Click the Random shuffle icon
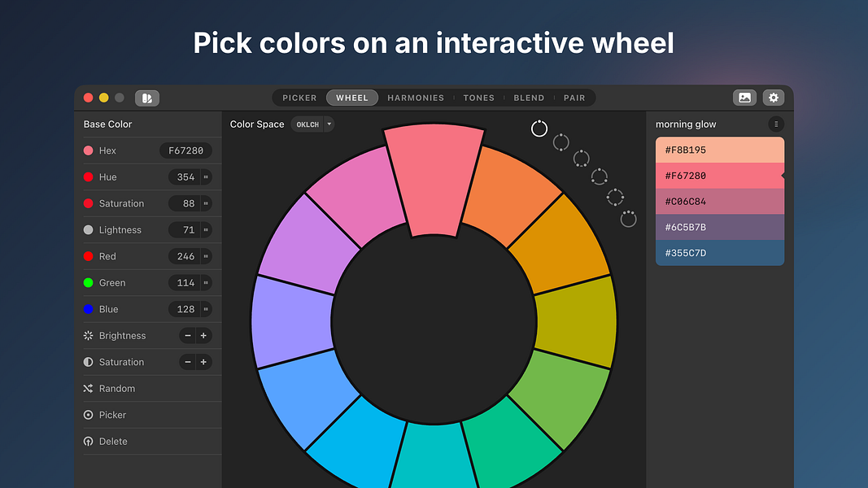This screenshot has height=488, width=868. [88, 389]
